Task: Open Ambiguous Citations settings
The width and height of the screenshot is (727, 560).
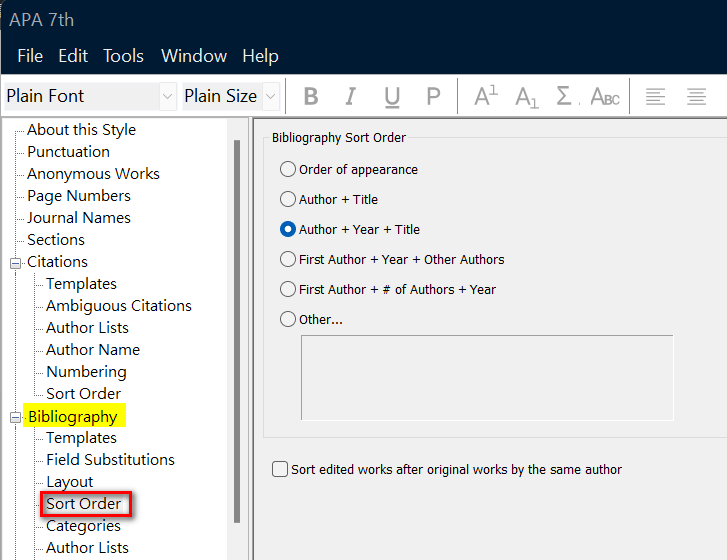Action: (119, 306)
